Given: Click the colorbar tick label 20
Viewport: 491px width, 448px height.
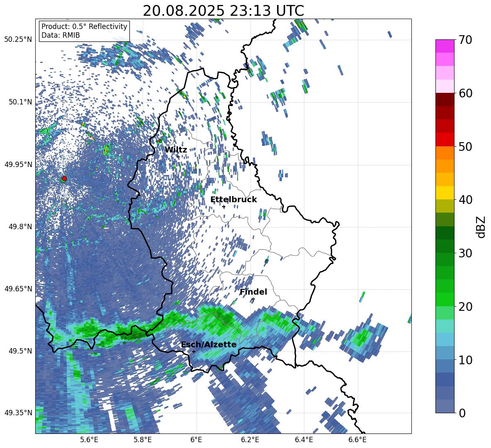Looking at the screenshot, I should pos(466,307).
